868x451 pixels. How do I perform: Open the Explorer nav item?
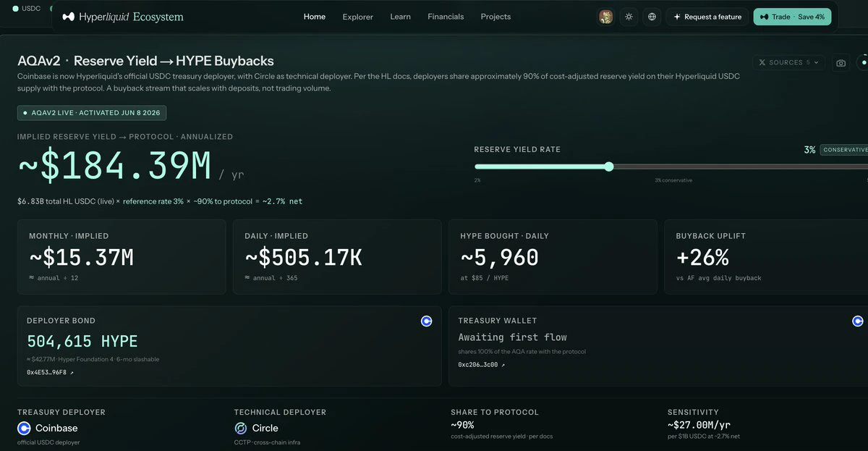(358, 17)
